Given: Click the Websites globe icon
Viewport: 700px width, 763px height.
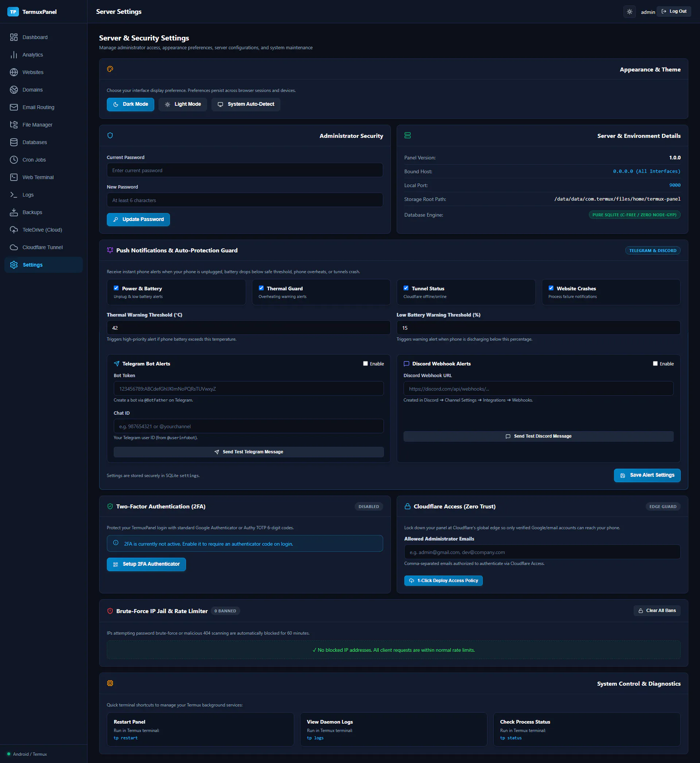Looking at the screenshot, I should coord(14,72).
